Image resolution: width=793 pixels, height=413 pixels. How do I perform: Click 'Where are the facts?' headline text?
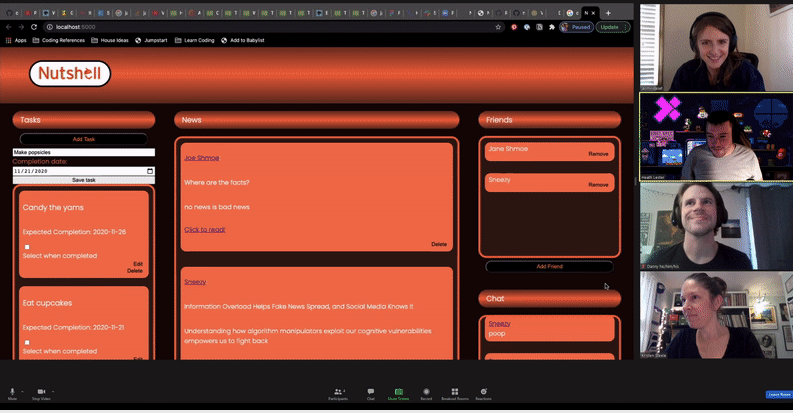coord(216,182)
